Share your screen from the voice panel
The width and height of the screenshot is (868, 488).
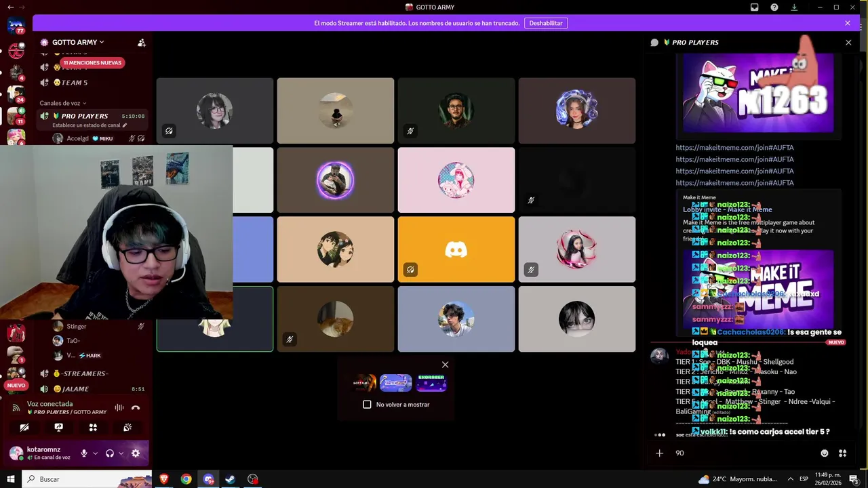coord(58,428)
